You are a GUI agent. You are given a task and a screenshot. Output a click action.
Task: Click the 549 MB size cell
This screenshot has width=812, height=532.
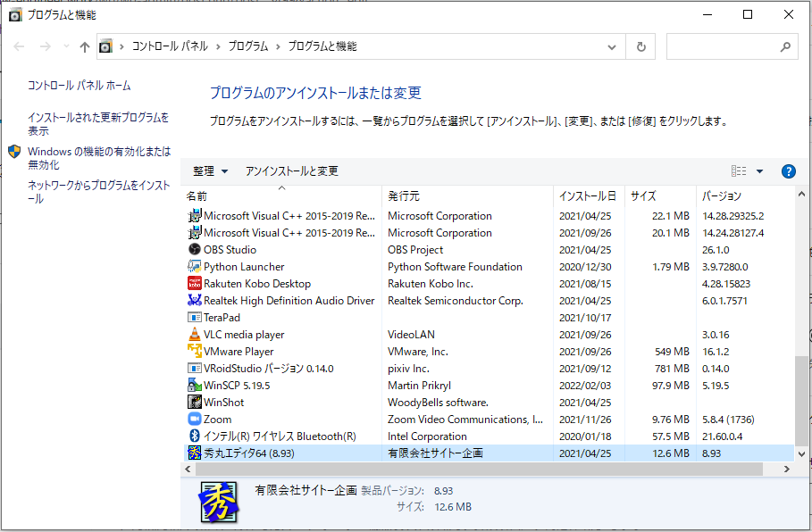(x=672, y=352)
